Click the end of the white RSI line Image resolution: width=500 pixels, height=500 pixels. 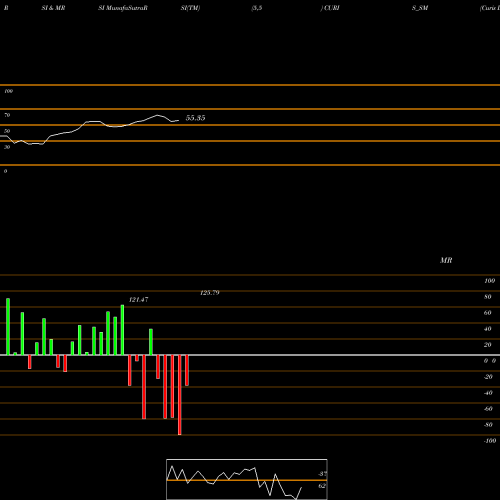[x=178, y=120]
